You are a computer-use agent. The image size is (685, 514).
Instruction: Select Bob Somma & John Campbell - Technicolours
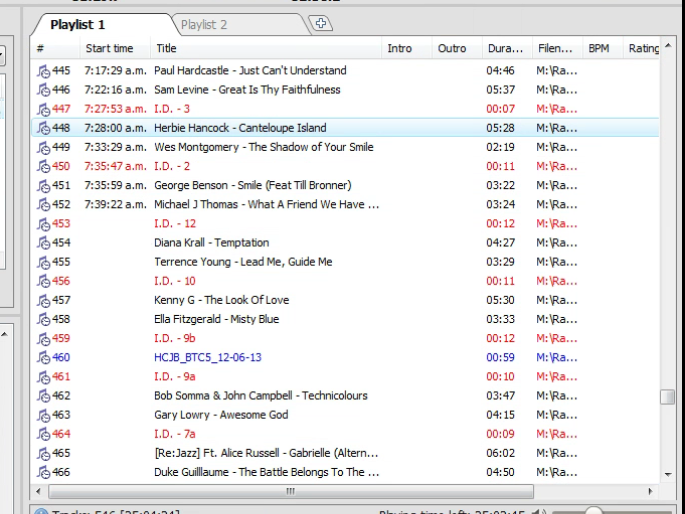[x=261, y=396]
